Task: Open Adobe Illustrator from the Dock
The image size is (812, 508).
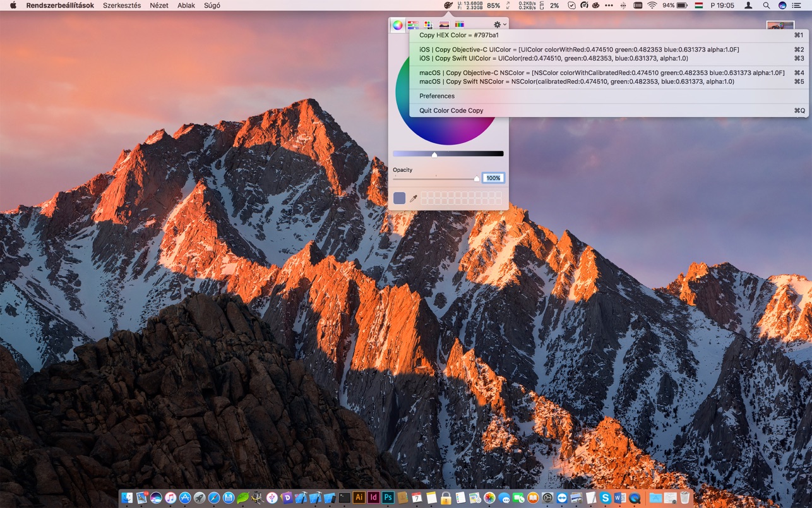Action: (x=359, y=498)
